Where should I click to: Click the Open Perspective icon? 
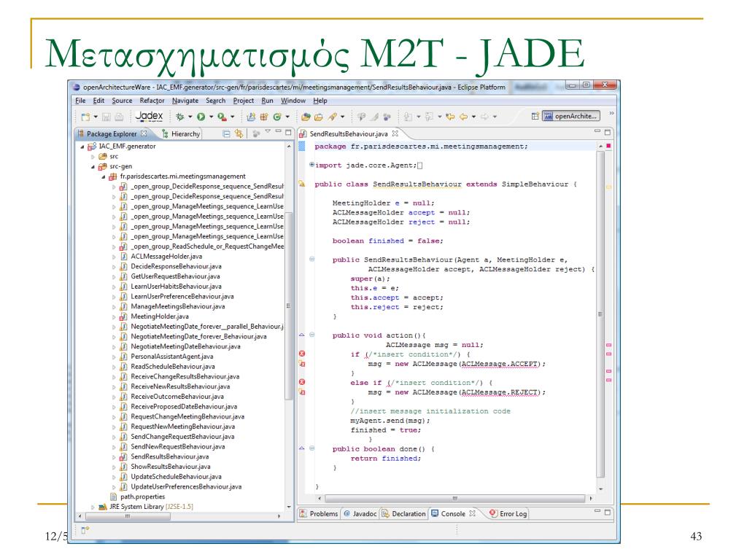(535, 116)
